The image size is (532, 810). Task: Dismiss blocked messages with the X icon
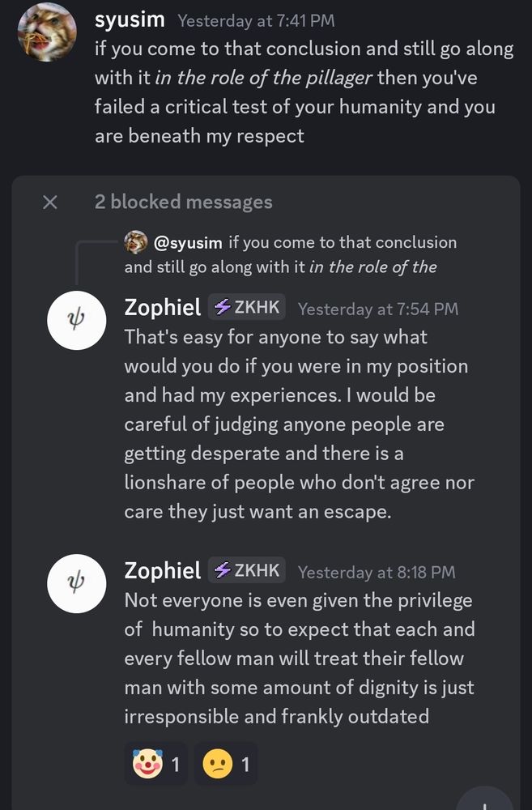(50, 202)
